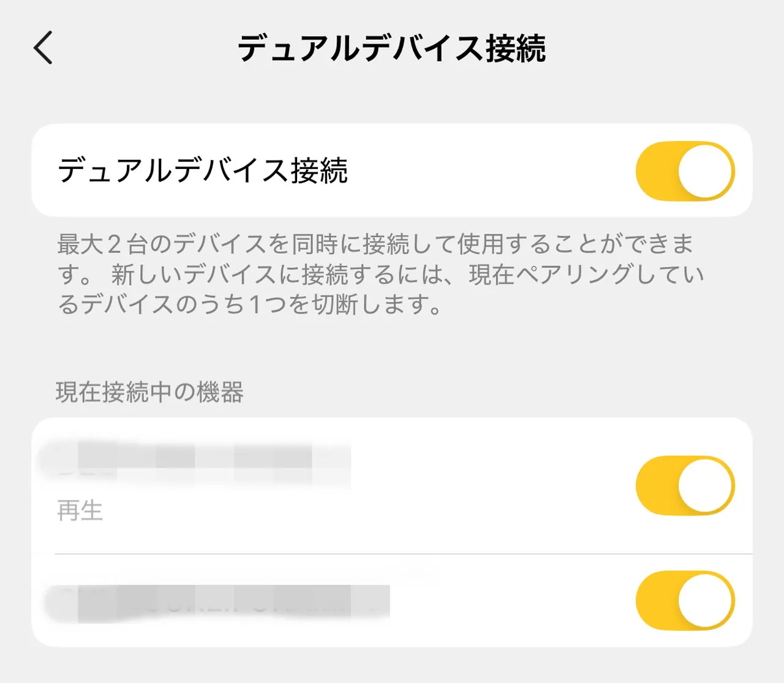Disable the デュアルデバイス接続 main switch
This screenshot has width=784, height=683.
click(685, 172)
